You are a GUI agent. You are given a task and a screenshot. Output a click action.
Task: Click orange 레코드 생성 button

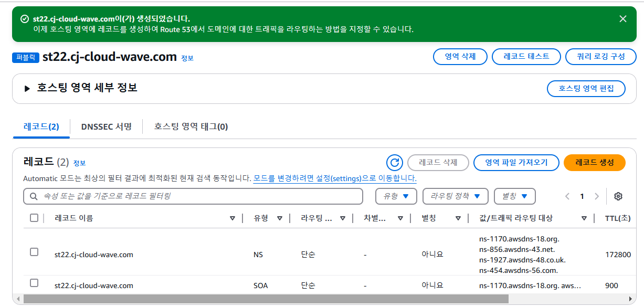595,163
